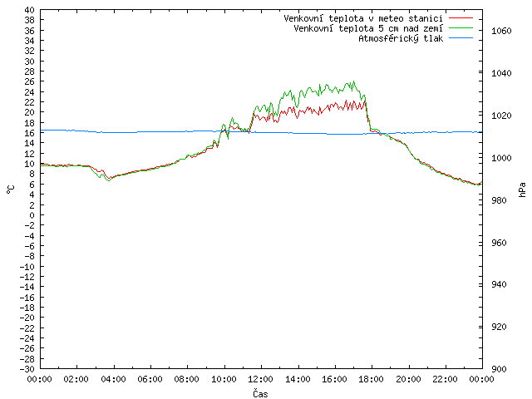Click the '1060' pressure axis label
Viewport: 532px width, 399px height.
pos(501,31)
